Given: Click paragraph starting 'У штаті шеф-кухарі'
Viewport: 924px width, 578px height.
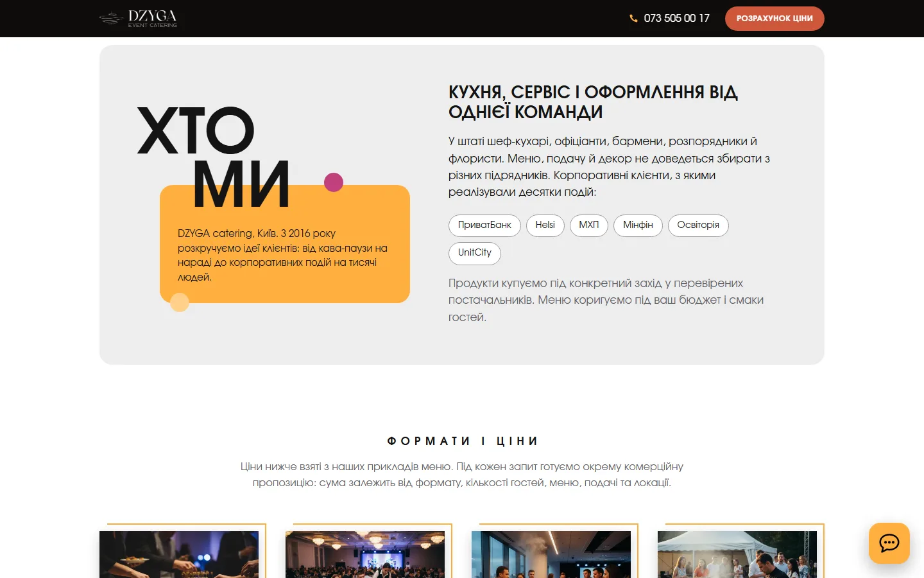Looking at the screenshot, I should 609,167.
